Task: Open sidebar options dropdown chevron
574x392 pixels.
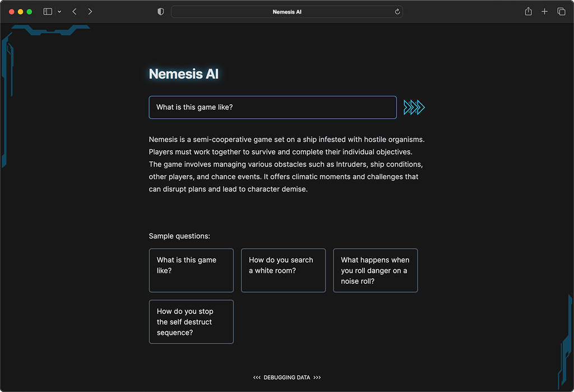Action: 59,12
